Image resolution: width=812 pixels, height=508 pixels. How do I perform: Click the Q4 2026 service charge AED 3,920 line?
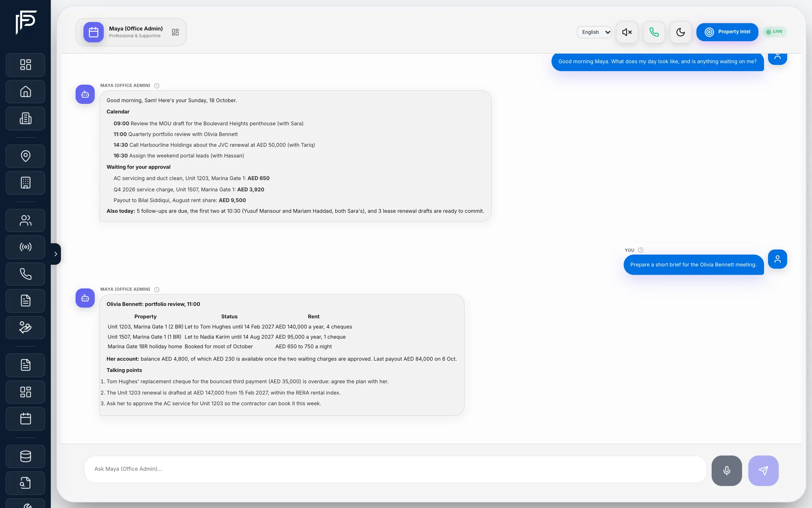pyautogui.click(x=189, y=190)
